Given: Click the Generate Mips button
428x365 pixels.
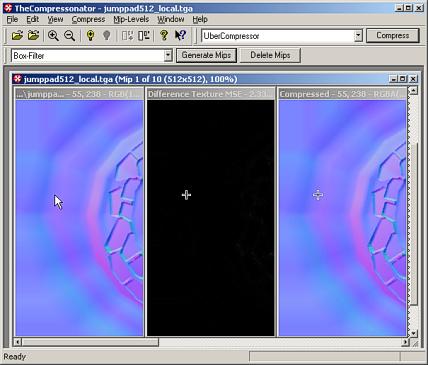Looking at the screenshot, I should click(206, 55).
